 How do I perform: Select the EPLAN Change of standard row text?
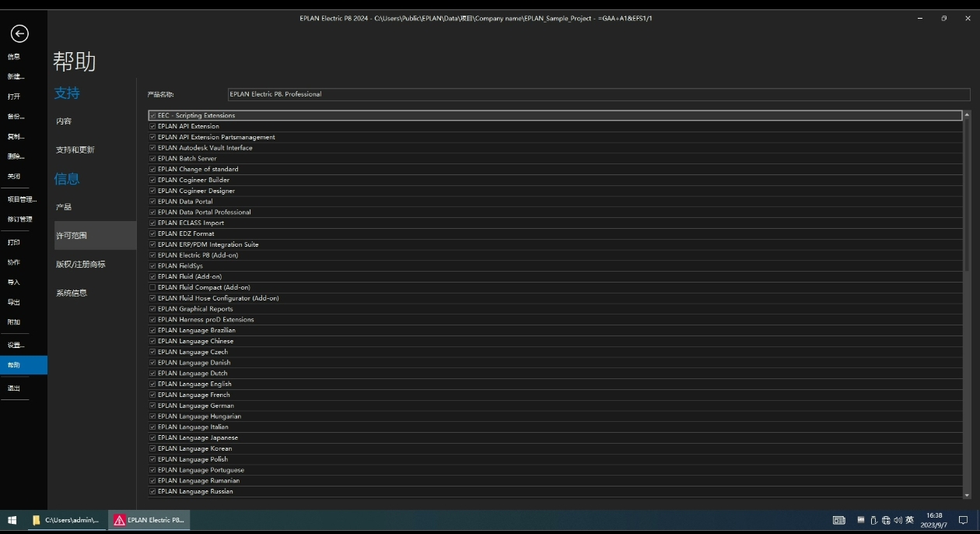point(198,169)
